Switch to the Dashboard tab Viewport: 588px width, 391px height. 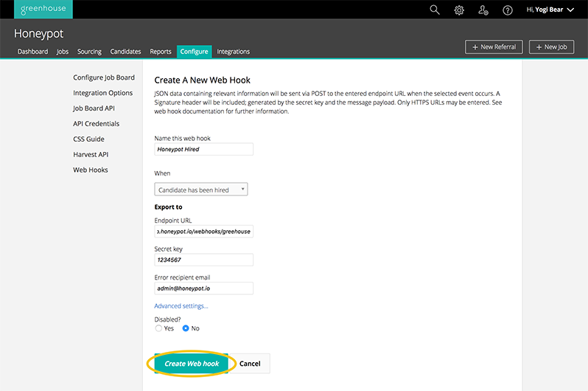(32, 52)
